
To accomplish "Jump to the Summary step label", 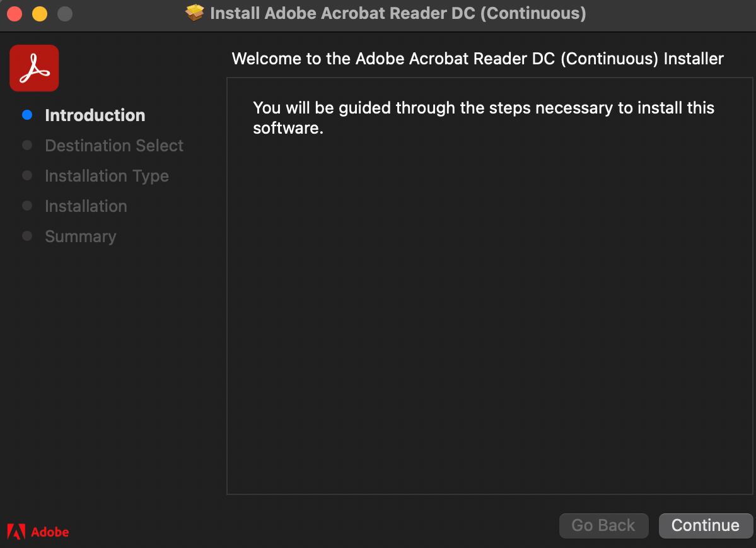I will click(x=81, y=236).
